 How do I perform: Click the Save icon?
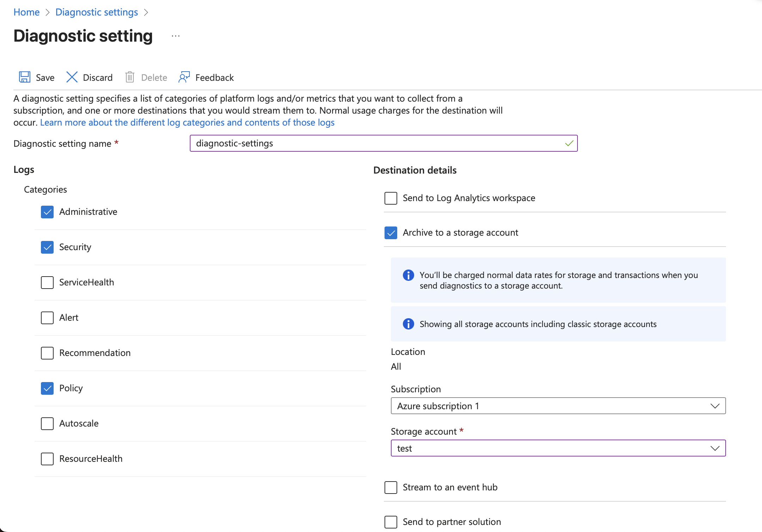point(24,77)
